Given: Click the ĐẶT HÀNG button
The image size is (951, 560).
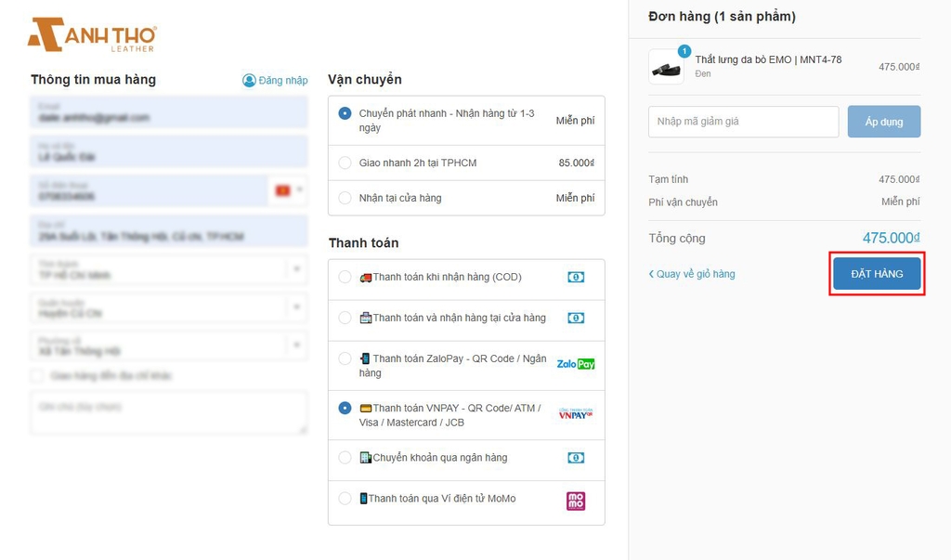Looking at the screenshot, I should click(877, 274).
